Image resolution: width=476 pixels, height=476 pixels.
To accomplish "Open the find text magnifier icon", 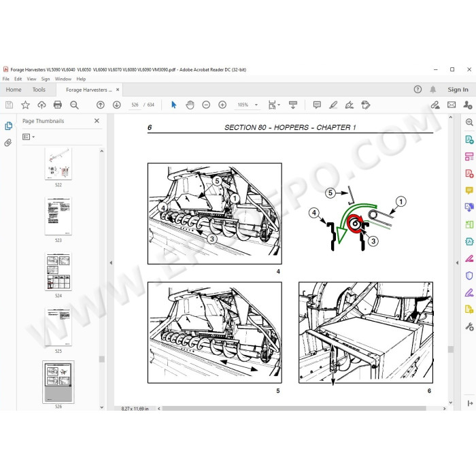I will 74,105.
